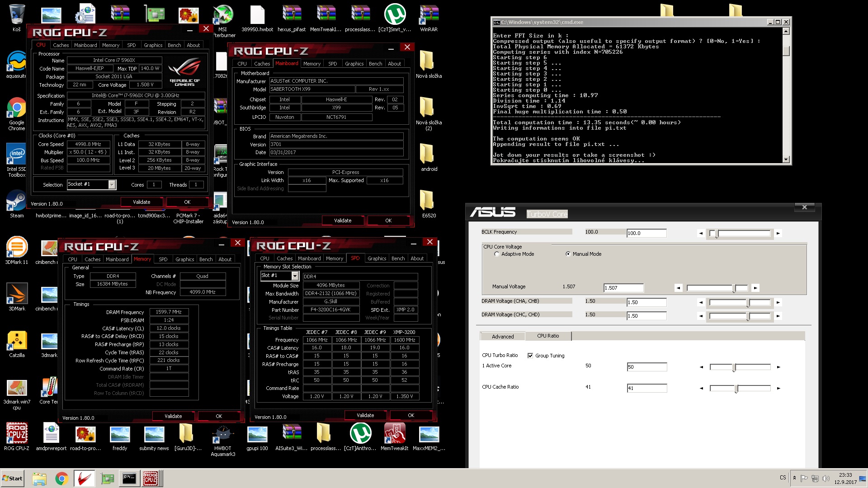Click Validate in the CPU tab window
Image resolution: width=868 pixels, height=488 pixels.
(142, 202)
